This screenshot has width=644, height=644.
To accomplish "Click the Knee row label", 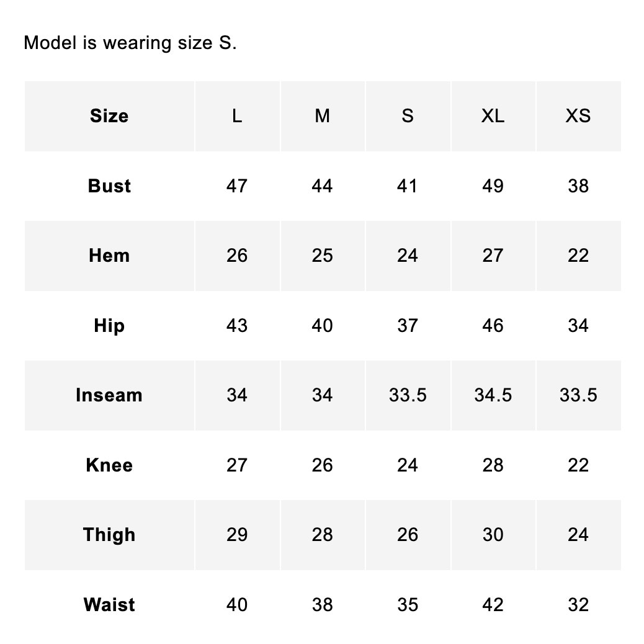I will (x=109, y=465).
